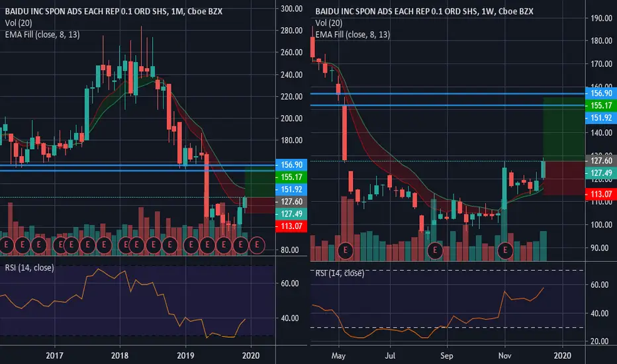
Task: Click the 151.92 blue price label on the weekly chart
Action: coord(601,118)
